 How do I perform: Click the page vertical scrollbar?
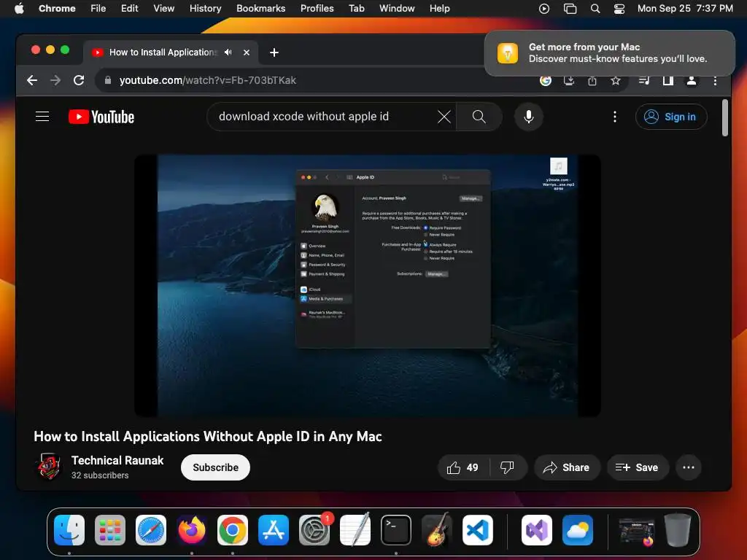coord(724,117)
